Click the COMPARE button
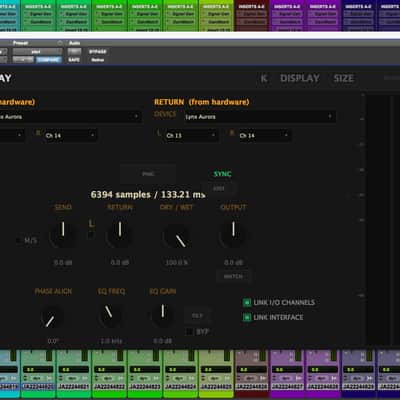Screen dimensions: 400x400 pos(48,60)
